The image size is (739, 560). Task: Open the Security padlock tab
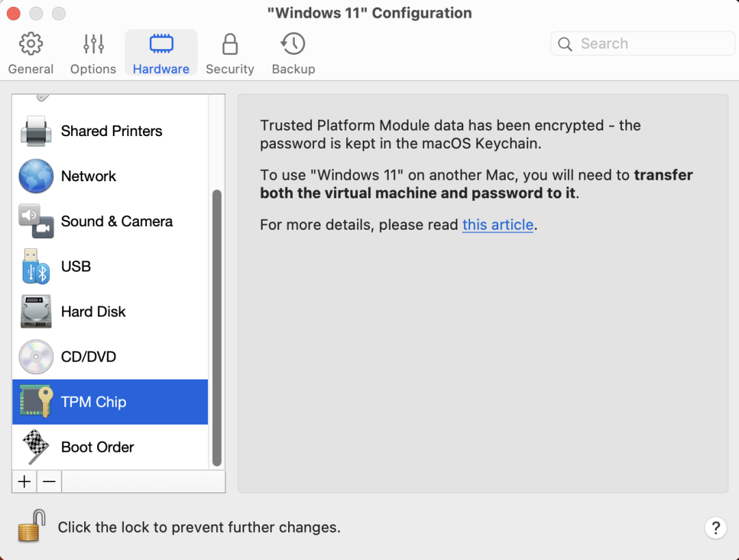[229, 54]
